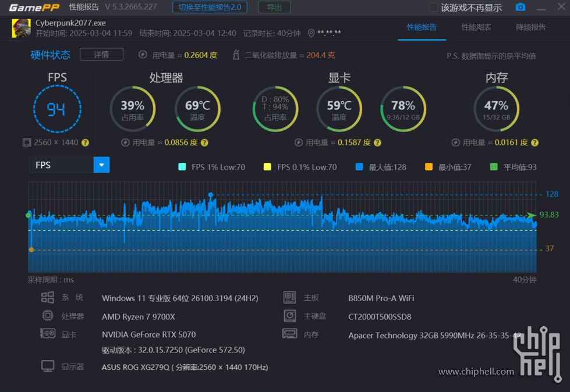This screenshot has height=392, width=570.
Task: Click the camera screenshot icon
Action: click(x=520, y=7)
